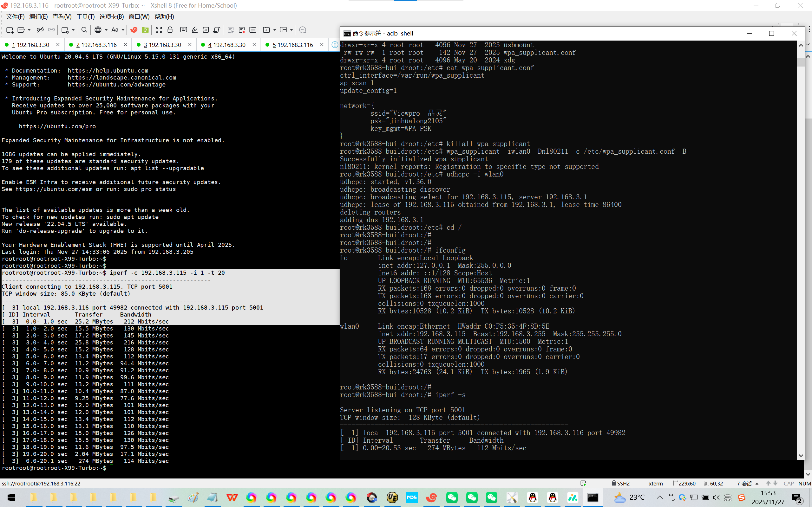Expand the Open session folder dropdown

(x=29, y=30)
